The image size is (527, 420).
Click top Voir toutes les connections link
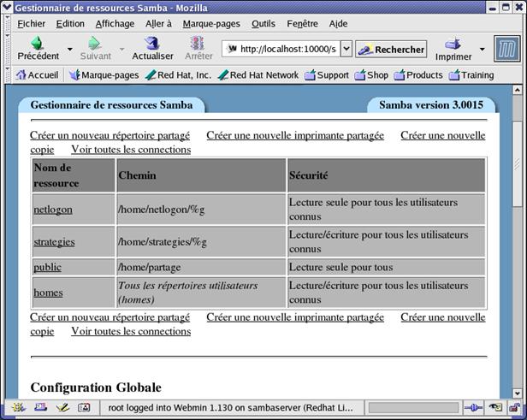click(131, 149)
